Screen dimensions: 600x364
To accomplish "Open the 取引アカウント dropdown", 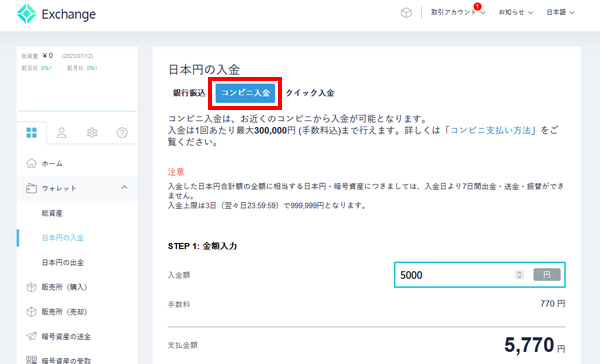I will [x=458, y=12].
